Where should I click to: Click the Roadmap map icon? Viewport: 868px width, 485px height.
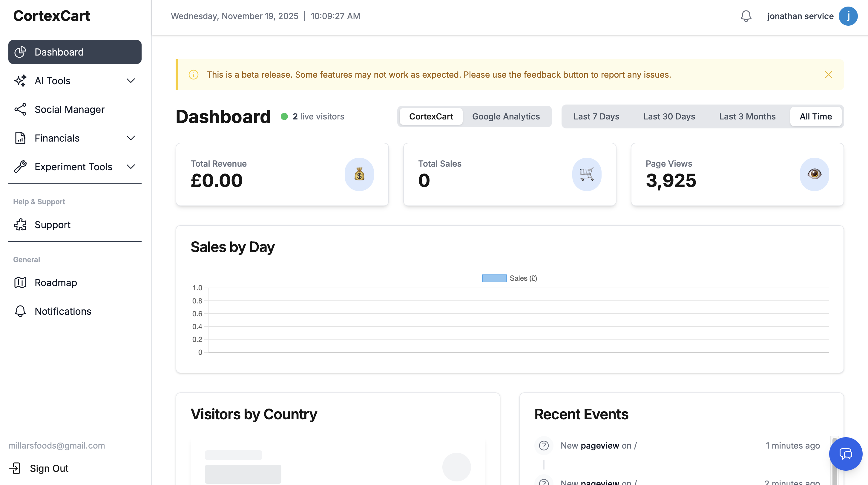tap(20, 283)
